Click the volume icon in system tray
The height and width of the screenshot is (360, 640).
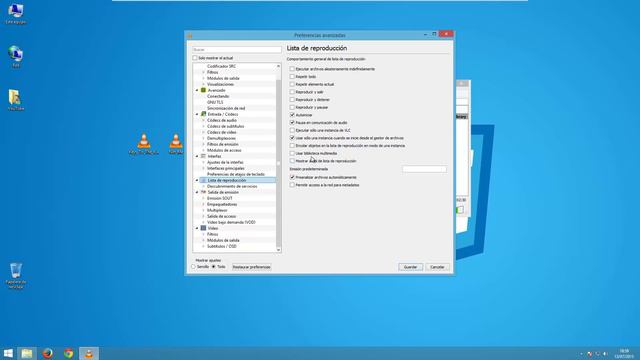pyautogui.click(x=605, y=354)
